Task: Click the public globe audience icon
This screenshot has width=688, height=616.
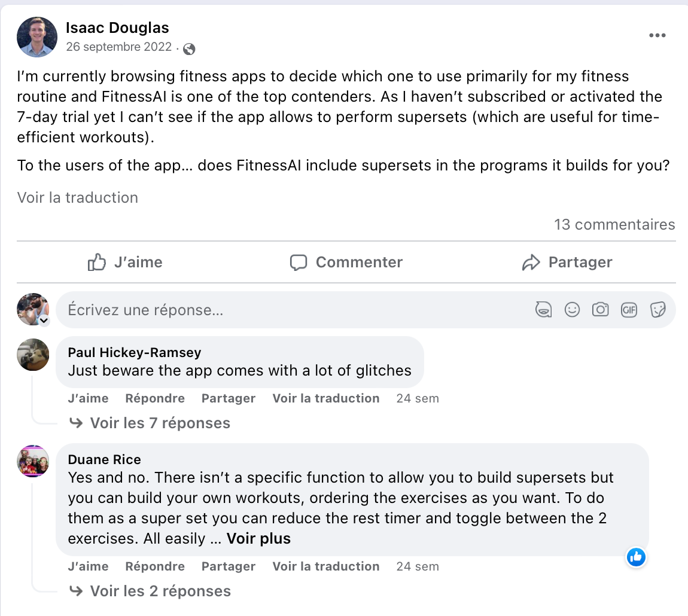Action: pyautogui.click(x=189, y=48)
